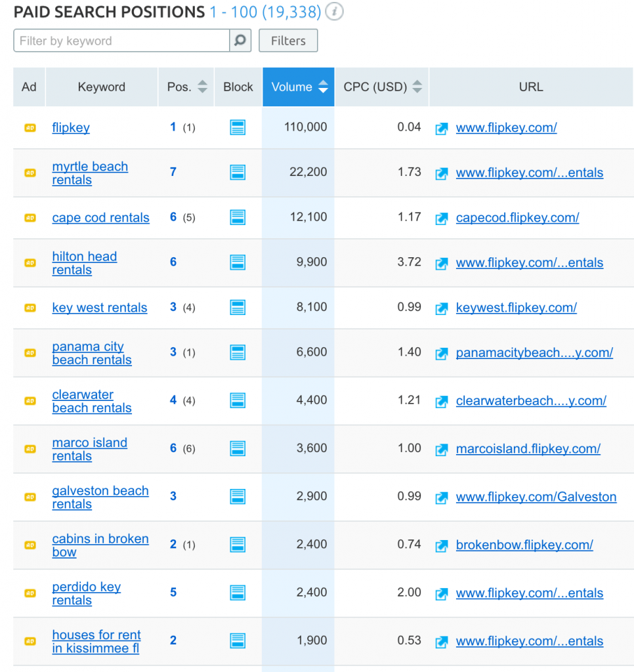Visit the capecod.flipkey.com/ URL link
634x672 pixels.
517,218
